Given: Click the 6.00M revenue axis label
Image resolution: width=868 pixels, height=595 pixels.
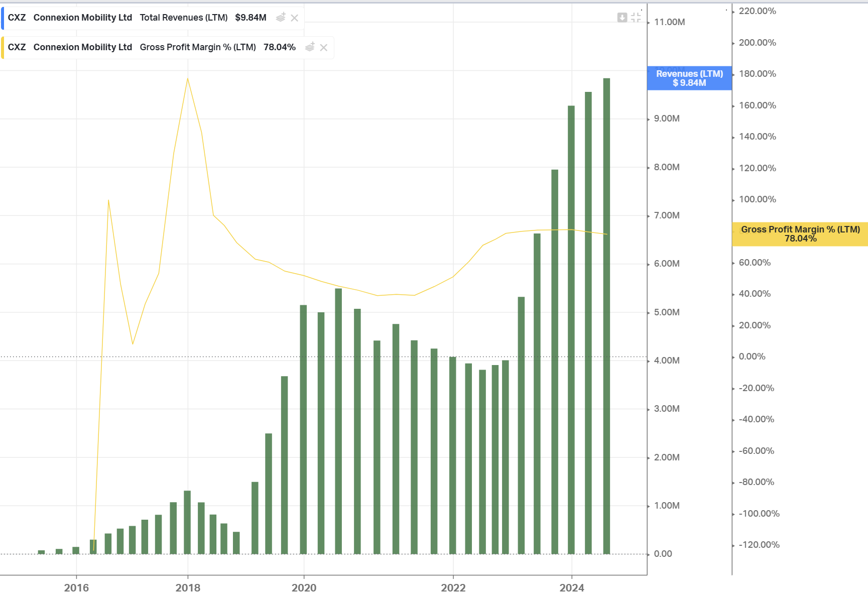Looking at the screenshot, I should [x=667, y=264].
